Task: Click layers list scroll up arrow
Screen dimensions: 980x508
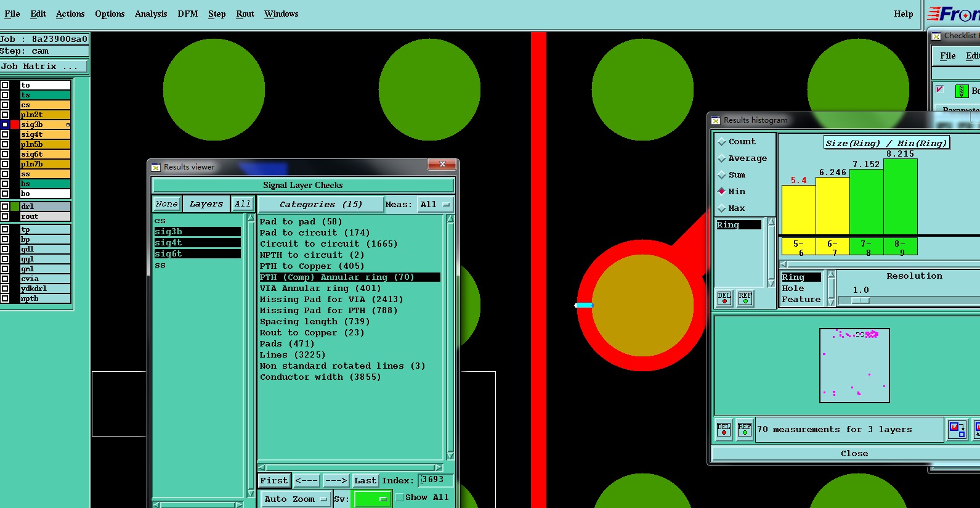Action: tap(251, 218)
